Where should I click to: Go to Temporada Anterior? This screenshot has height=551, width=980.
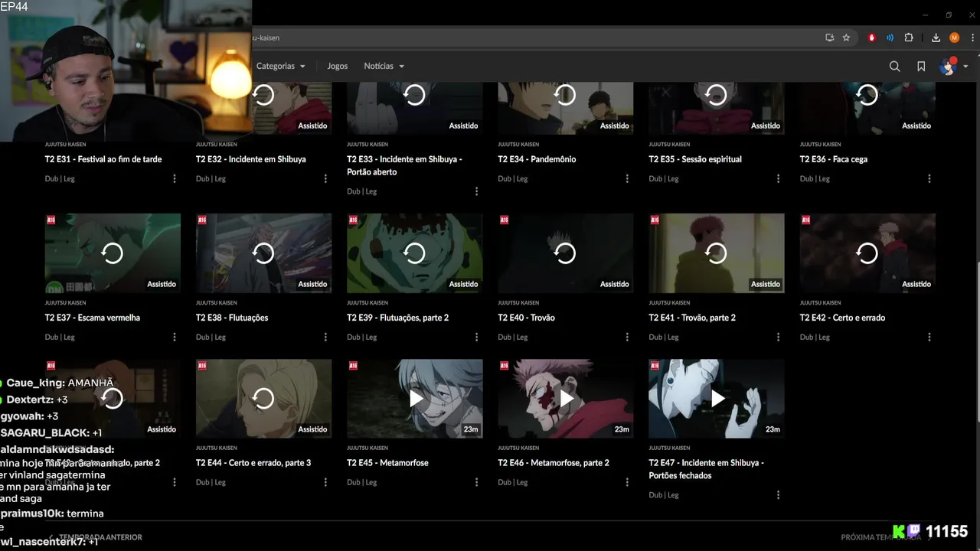[96, 537]
